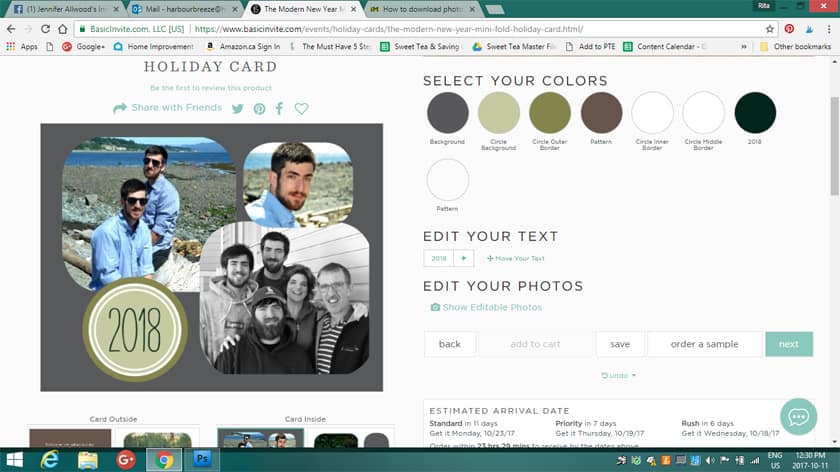Open Content Calendar bookmark
The height and width of the screenshot is (472, 840).
(x=665, y=47)
